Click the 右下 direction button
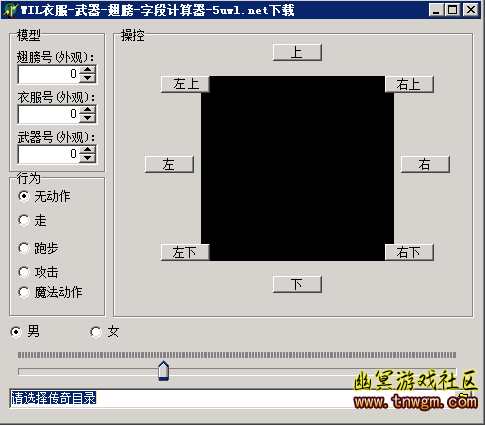The height and width of the screenshot is (426, 485). [x=409, y=252]
